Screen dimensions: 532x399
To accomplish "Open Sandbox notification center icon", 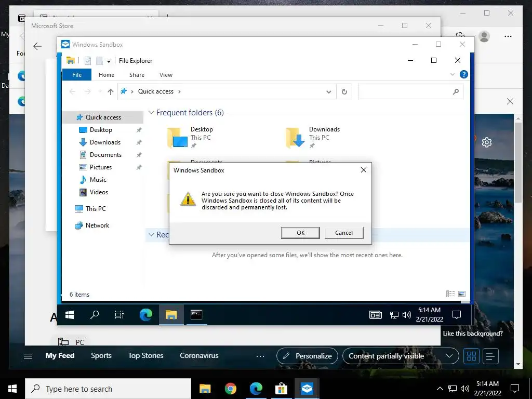I will [457, 315].
